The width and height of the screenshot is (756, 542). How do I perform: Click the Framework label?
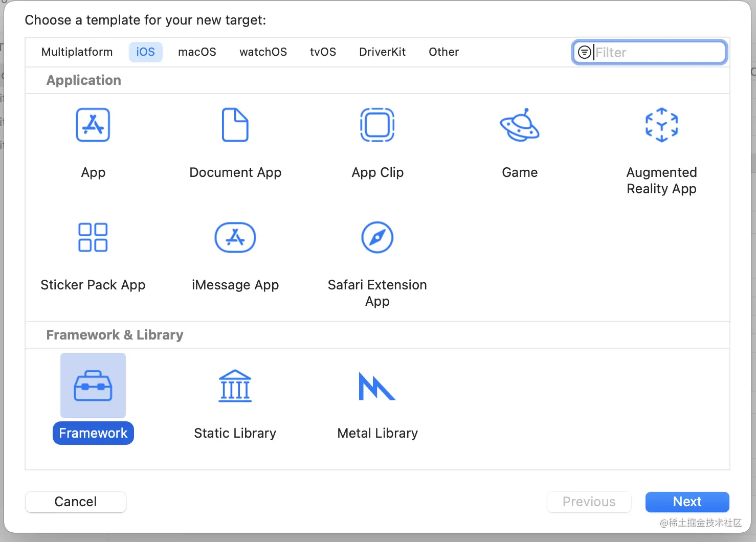click(x=93, y=433)
